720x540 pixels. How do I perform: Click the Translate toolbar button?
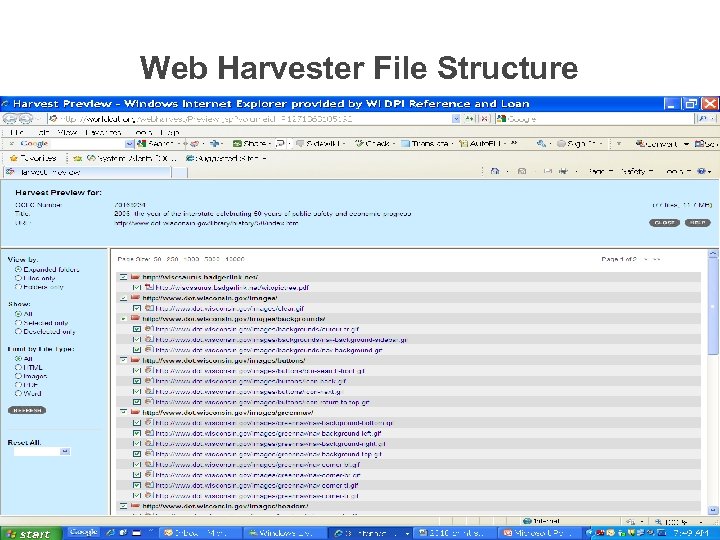(425, 144)
